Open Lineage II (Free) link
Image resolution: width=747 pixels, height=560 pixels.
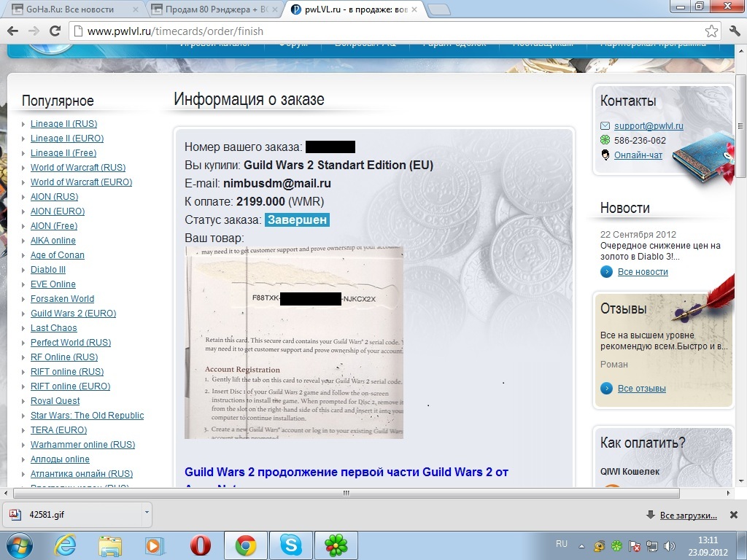tap(63, 153)
